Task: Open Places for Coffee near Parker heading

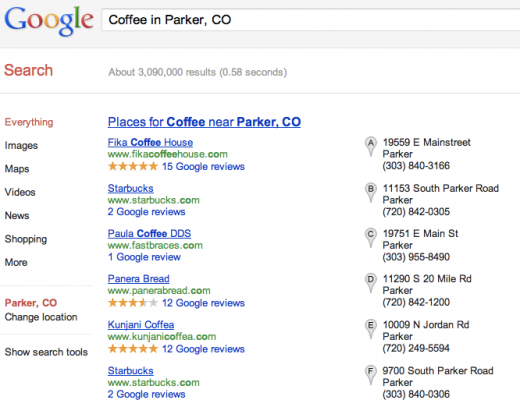Action: point(204,122)
